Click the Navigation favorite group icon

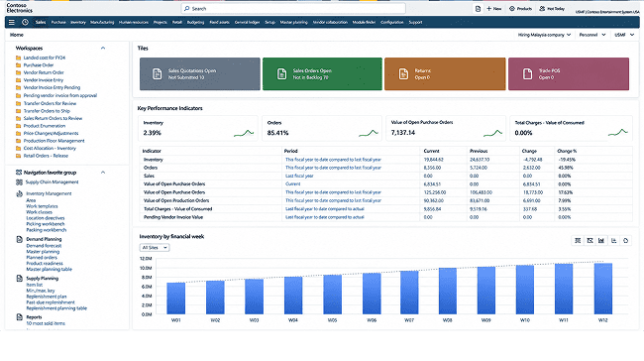(x=19, y=173)
